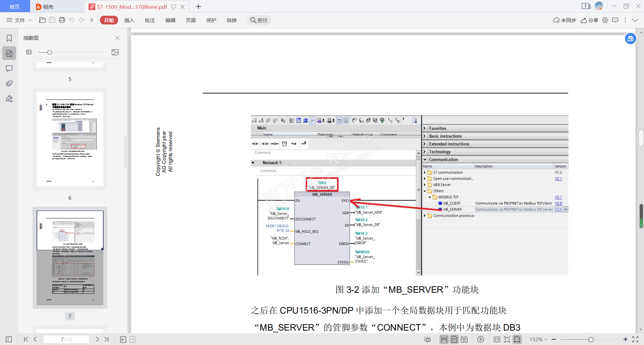Switch to single page view
The width and height of the screenshot is (644, 345).
pos(454,339)
